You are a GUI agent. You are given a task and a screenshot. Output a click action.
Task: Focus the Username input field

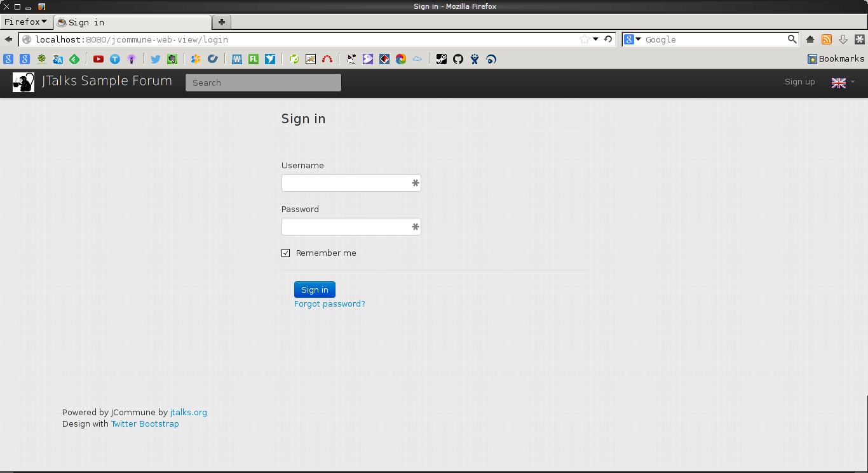point(346,183)
